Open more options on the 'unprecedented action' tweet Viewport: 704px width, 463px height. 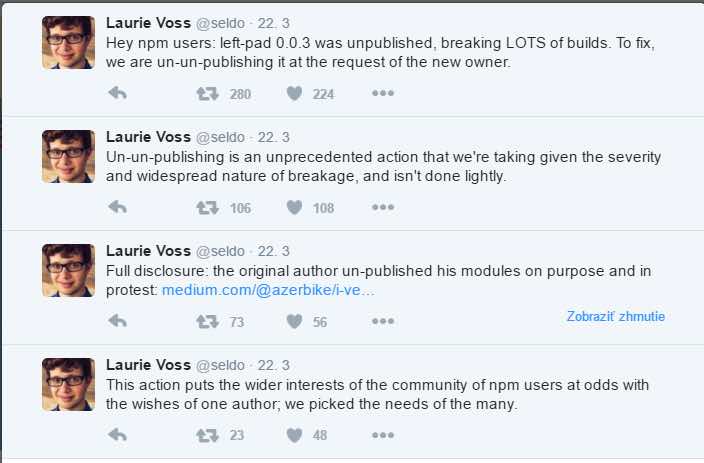(x=383, y=208)
